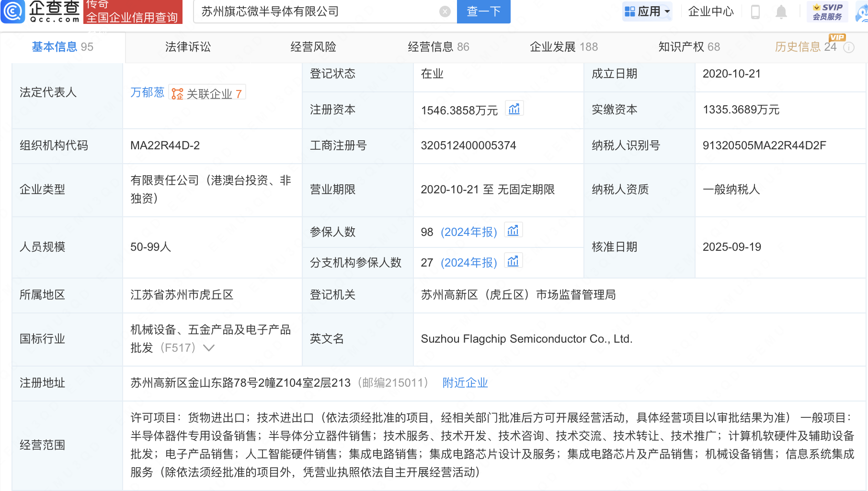Open the 经营风险 tab
Image resolution: width=868 pixels, height=491 pixels.
tap(313, 47)
